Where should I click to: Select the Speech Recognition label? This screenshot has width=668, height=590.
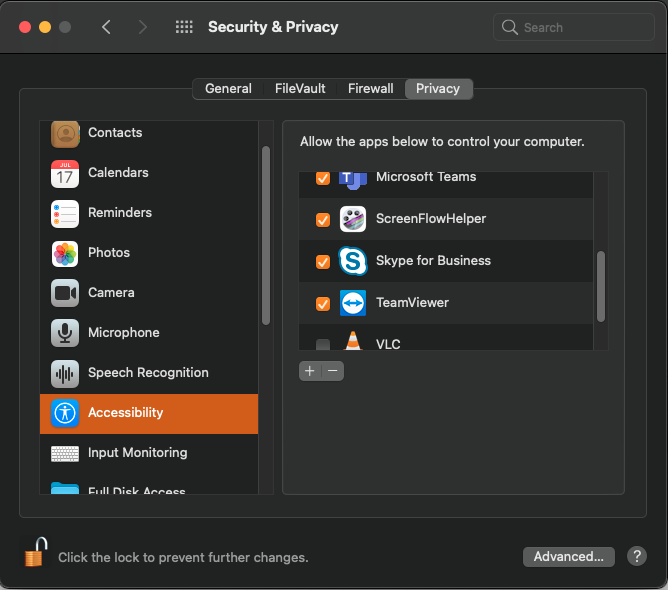[148, 373]
